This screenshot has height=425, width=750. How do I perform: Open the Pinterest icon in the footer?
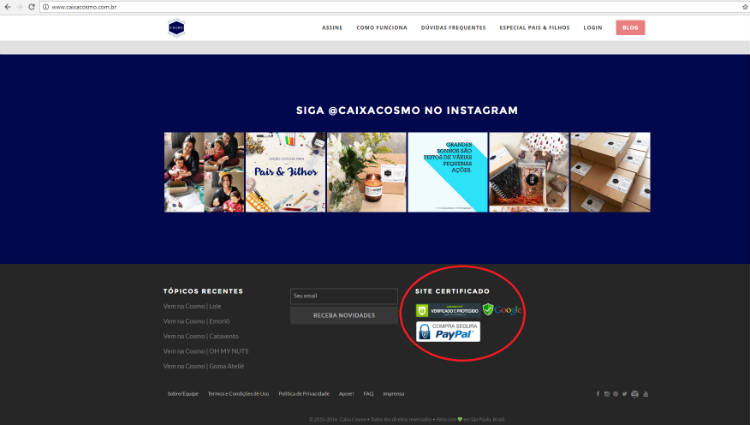(x=616, y=394)
